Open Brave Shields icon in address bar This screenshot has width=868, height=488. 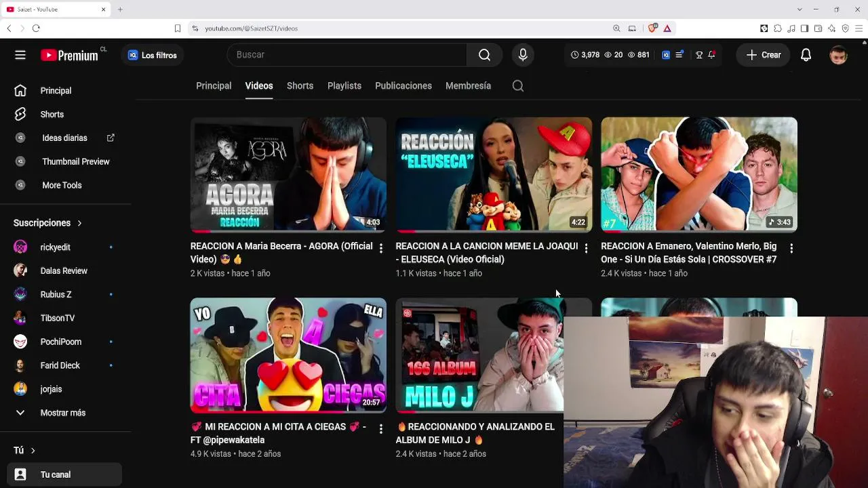(652, 28)
